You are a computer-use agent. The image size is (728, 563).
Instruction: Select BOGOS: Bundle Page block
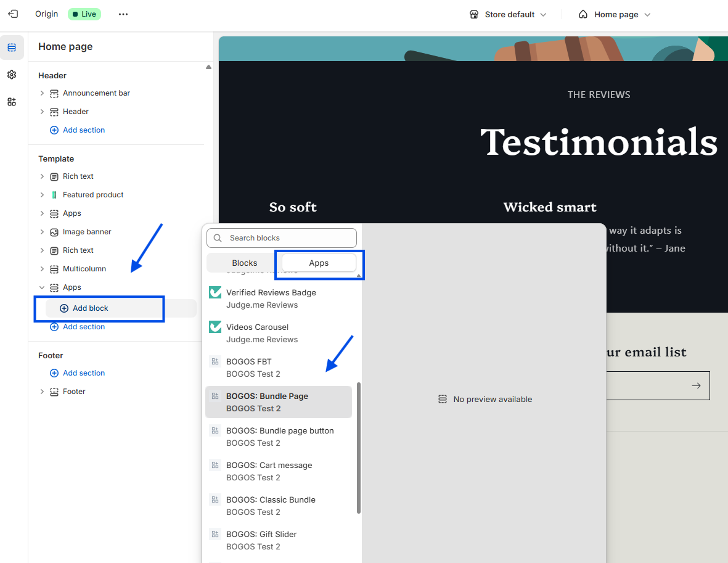(279, 402)
